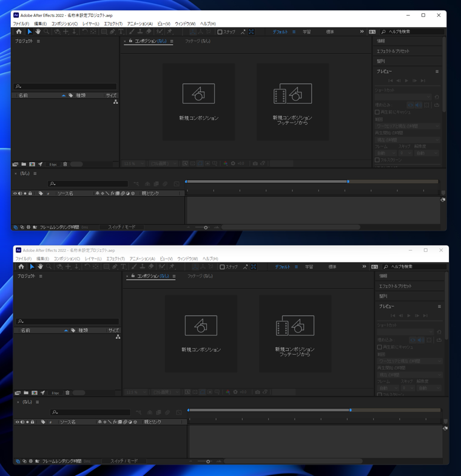Viewport: 461px width, 476px height.
Task: Open エフェクト＆プリセット panel in the upper window
Action: [x=393, y=51]
